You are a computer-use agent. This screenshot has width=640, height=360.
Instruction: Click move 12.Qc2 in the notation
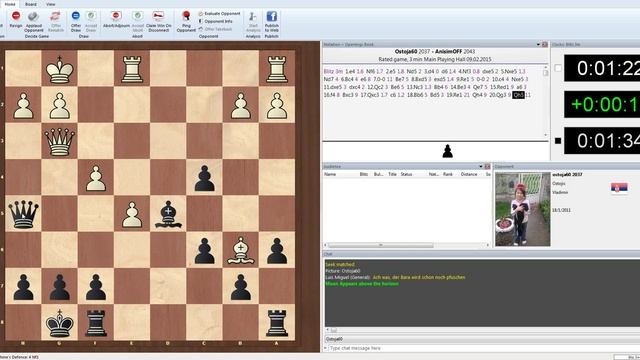375,87
